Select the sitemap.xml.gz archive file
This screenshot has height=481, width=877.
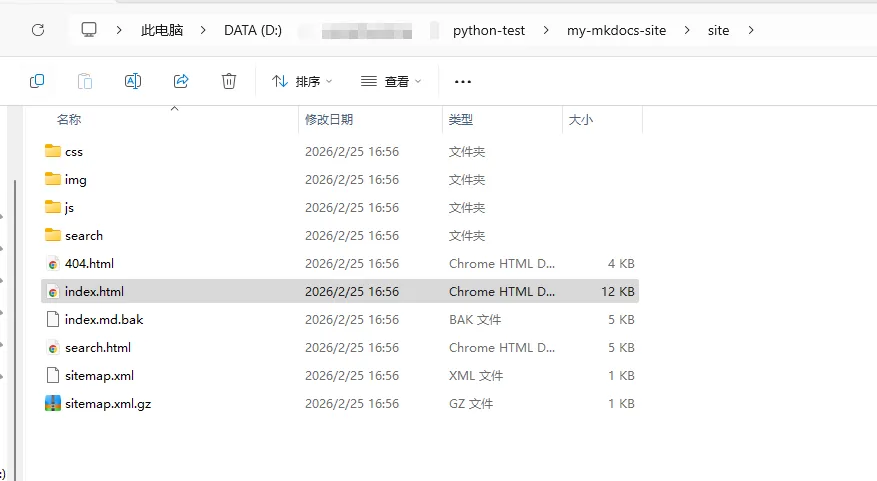click(x=107, y=404)
